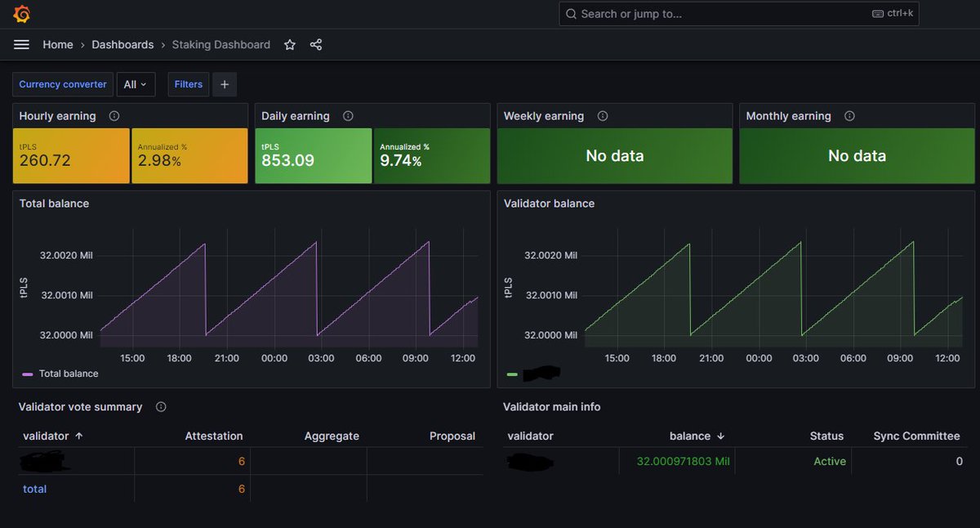The width and height of the screenshot is (980, 528).
Task: Click the Validator vote summary title
Action: pos(81,407)
